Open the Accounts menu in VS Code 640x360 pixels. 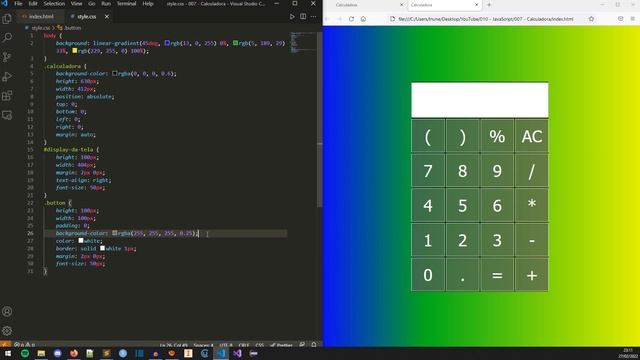7,311
